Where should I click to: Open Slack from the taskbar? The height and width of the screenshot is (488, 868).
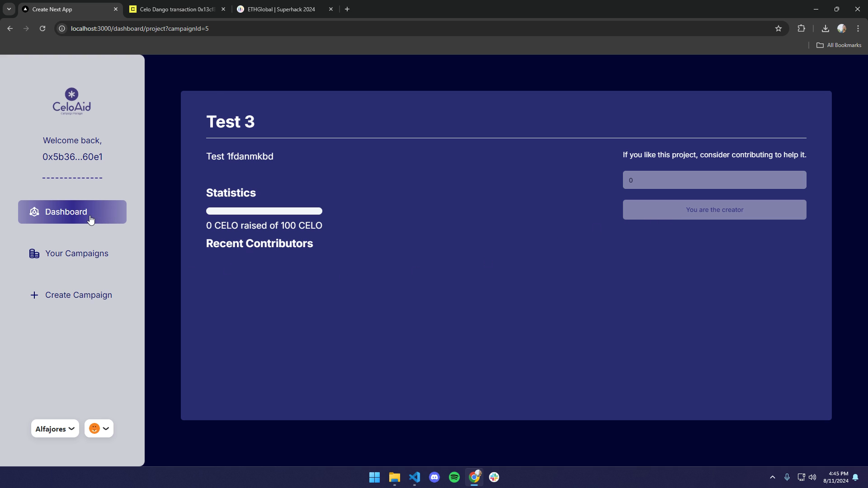click(x=494, y=477)
